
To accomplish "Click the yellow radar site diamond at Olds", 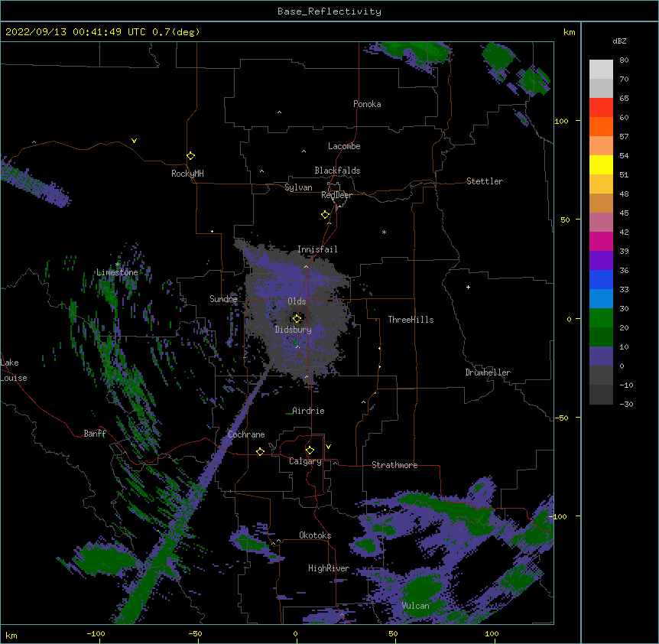I will [297, 318].
